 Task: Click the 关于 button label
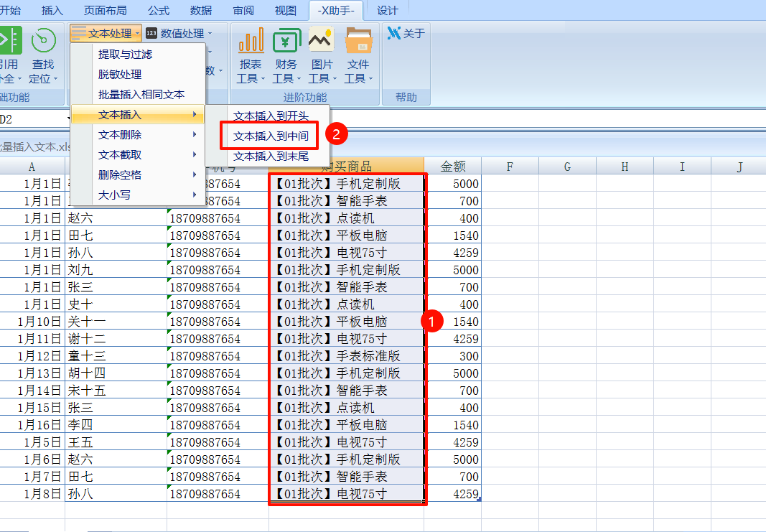pos(414,33)
